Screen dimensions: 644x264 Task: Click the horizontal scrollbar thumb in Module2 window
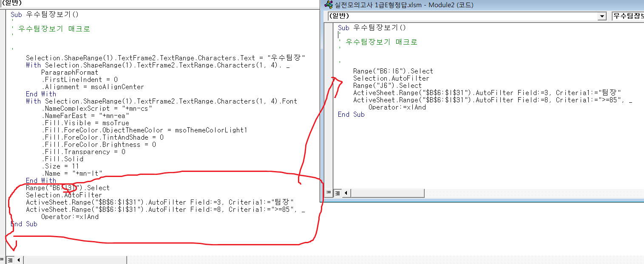(387, 193)
